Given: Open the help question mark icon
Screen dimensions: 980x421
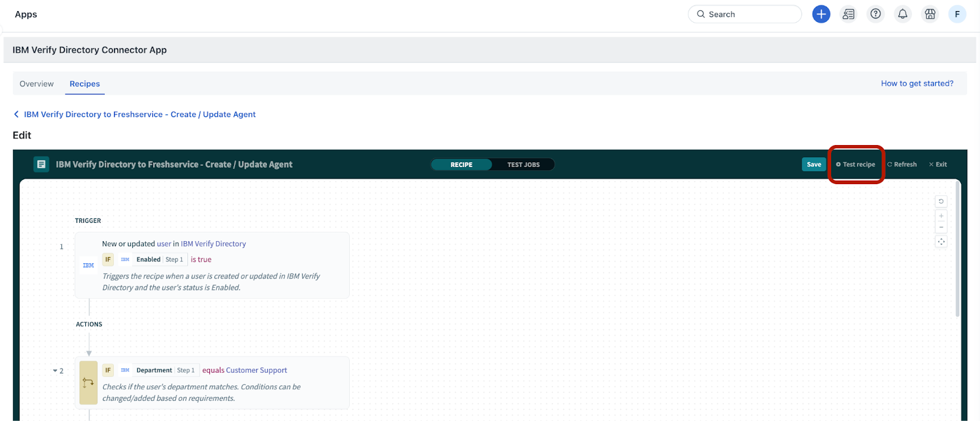Looking at the screenshot, I should [x=876, y=14].
